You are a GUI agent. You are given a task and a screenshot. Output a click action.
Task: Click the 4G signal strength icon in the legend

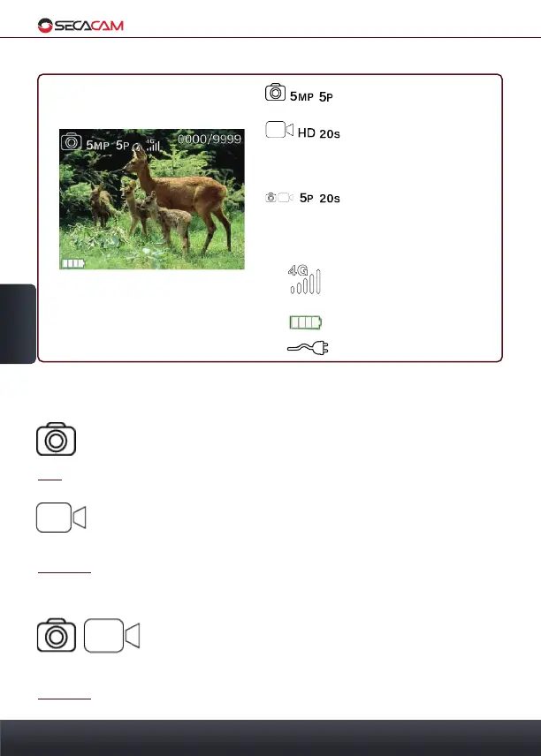(304, 279)
